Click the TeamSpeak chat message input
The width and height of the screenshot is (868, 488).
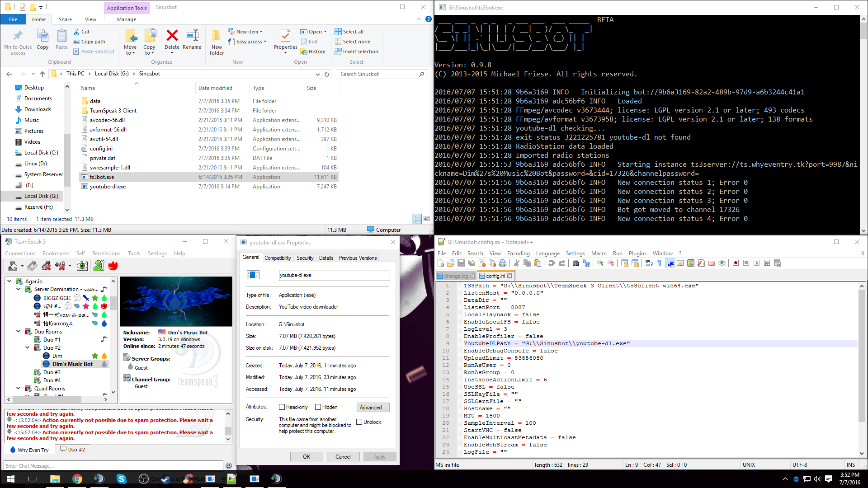pos(113,466)
